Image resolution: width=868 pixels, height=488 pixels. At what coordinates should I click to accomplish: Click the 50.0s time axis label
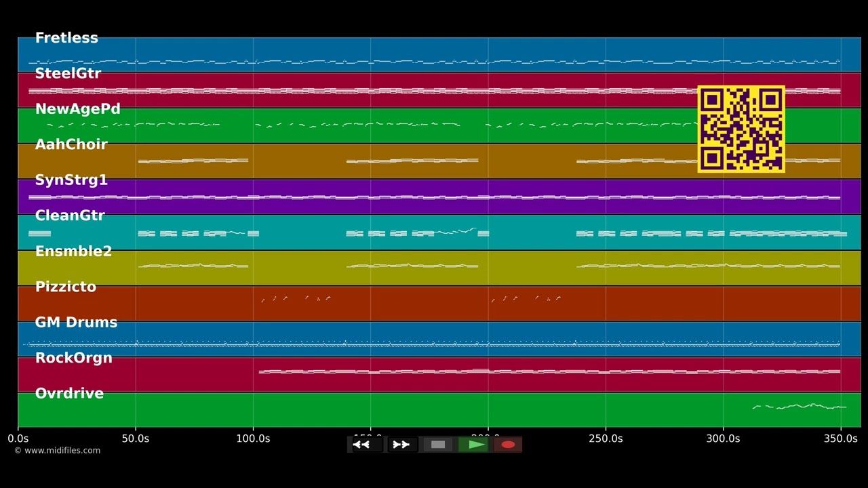coord(136,439)
